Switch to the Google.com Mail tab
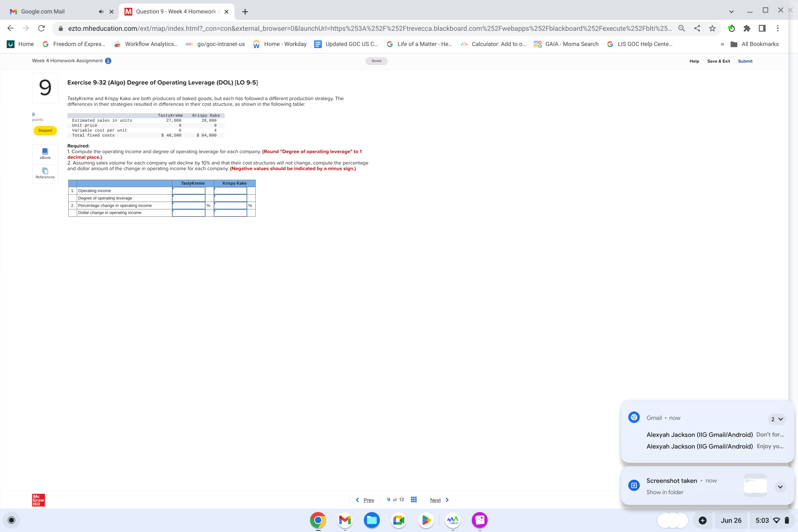Screen dimensions: 798x532 pyautogui.click(x=53, y=12)
